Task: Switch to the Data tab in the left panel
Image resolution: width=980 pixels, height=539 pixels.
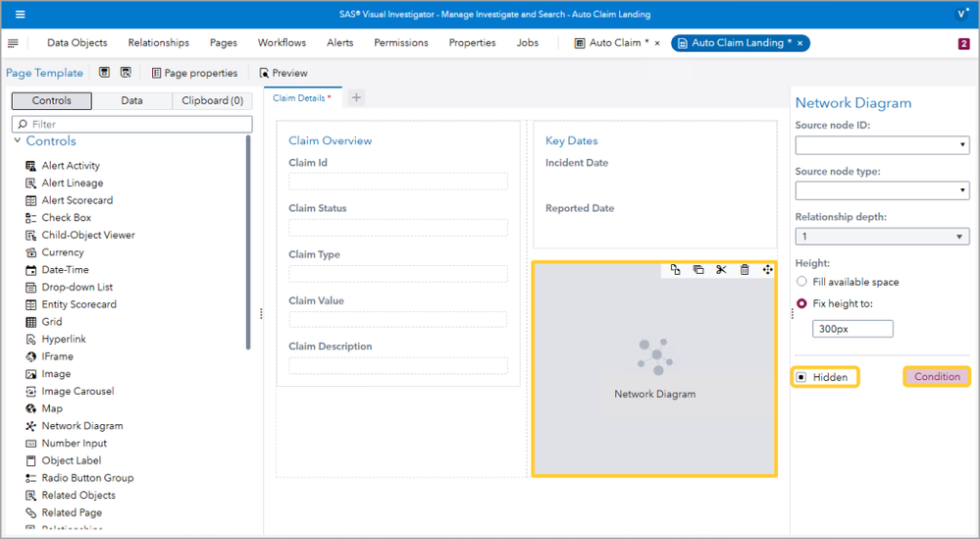Action: [x=131, y=101]
